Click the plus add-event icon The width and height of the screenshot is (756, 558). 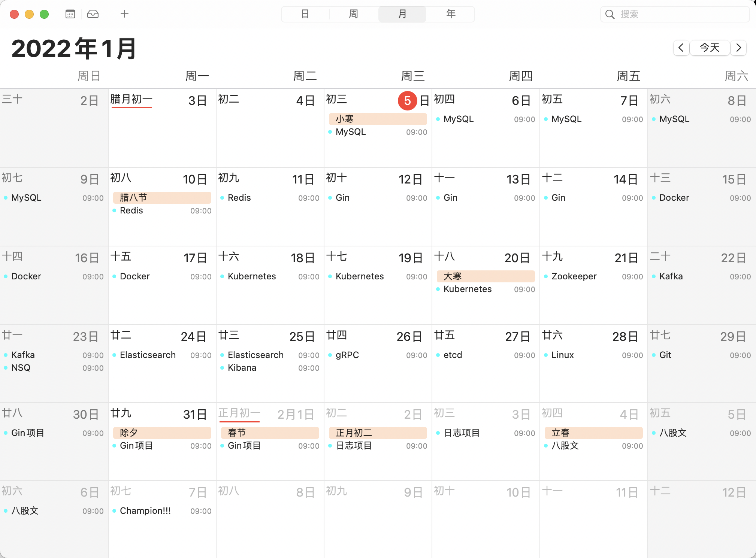[124, 14]
